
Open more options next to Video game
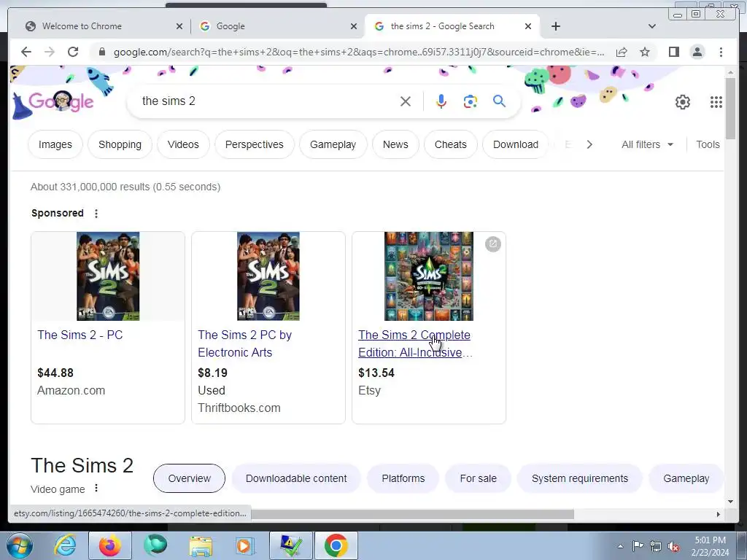[x=96, y=488]
